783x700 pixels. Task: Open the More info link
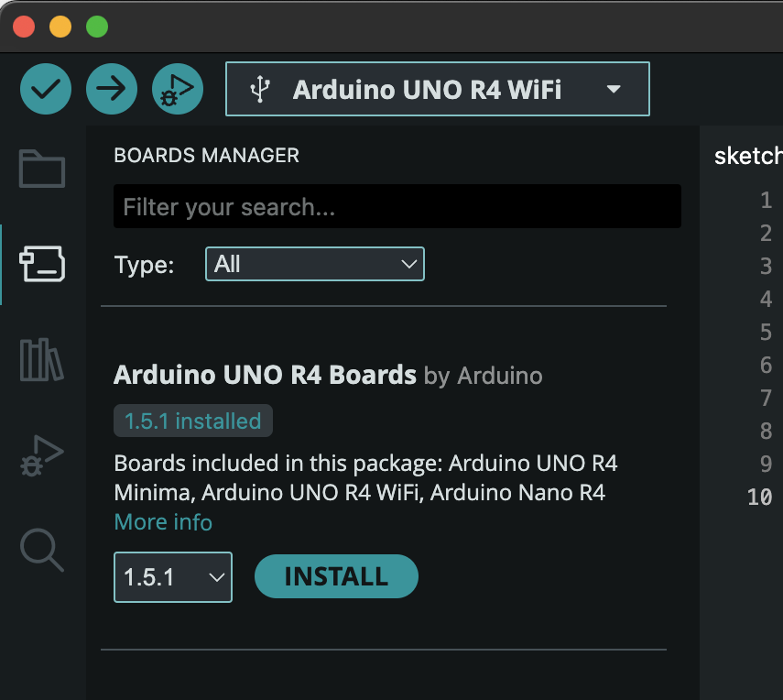(163, 521)
